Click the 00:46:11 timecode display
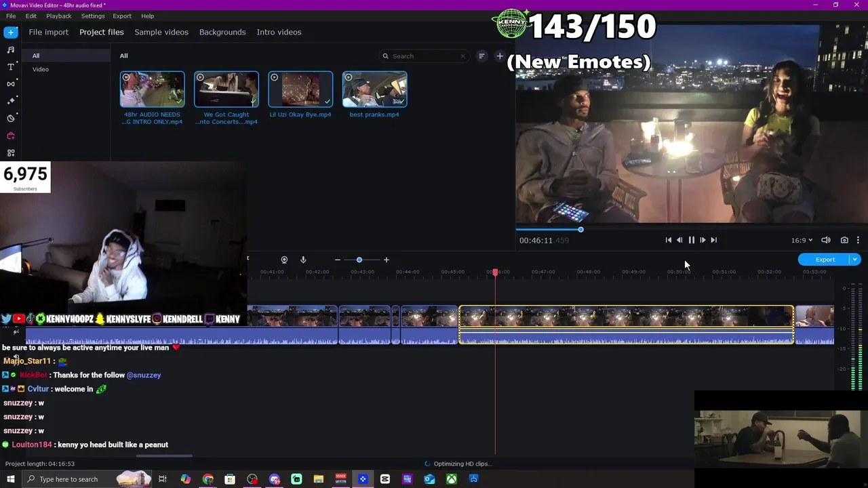868x488 pixels. (x=544, y=240)
